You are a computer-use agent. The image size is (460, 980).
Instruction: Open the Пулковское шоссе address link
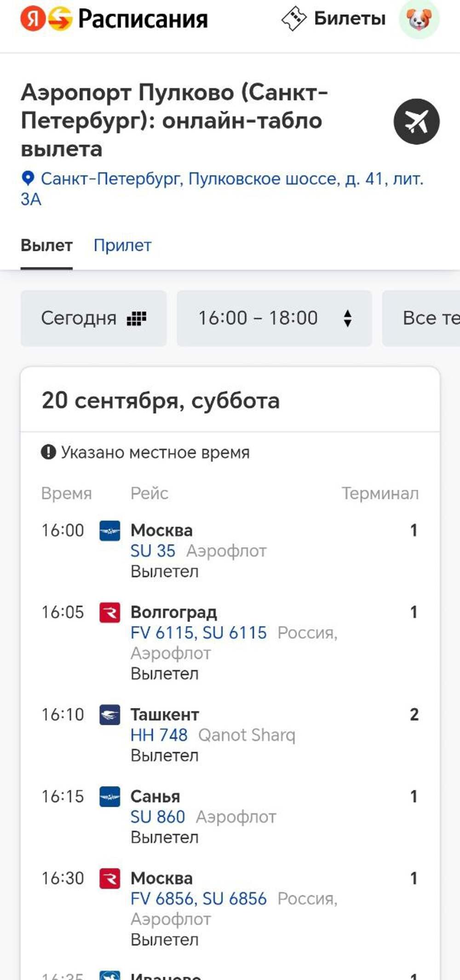click(232, 179)
